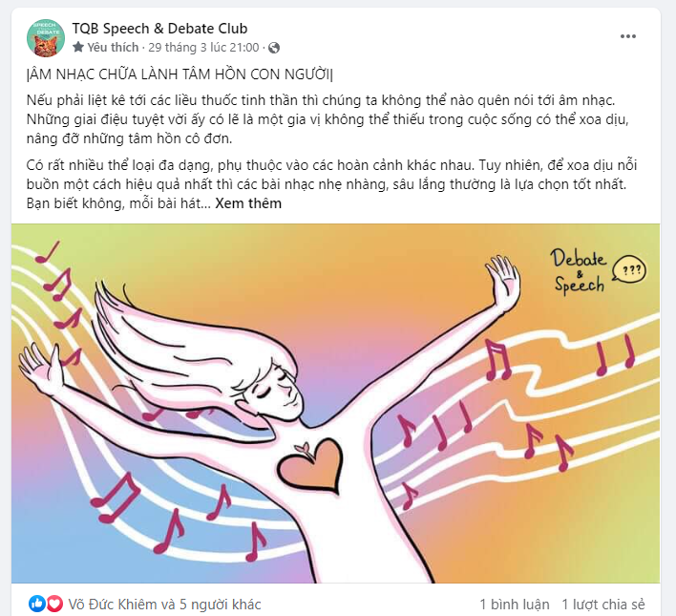Open the post options three-dot menu
This screenshot has height=616, width=676.
point(627,36)
